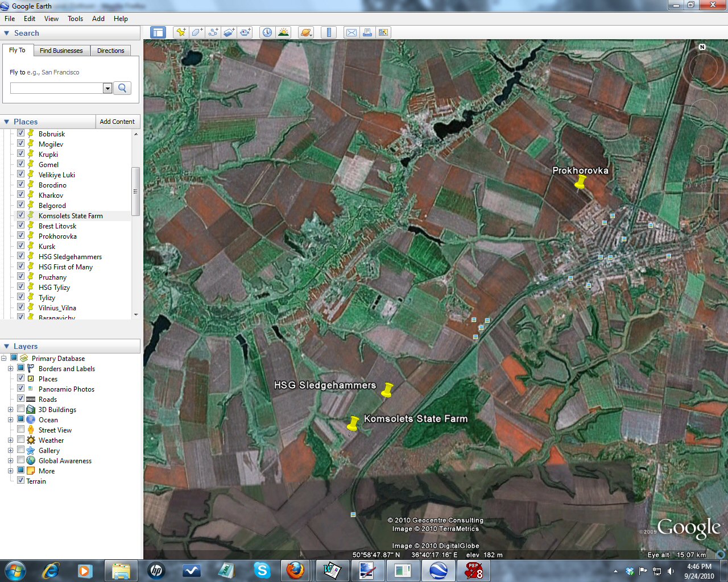The image size is (728, 582).
Task: Click the Places list scroll-down arrow
Action: click(135, 314)
